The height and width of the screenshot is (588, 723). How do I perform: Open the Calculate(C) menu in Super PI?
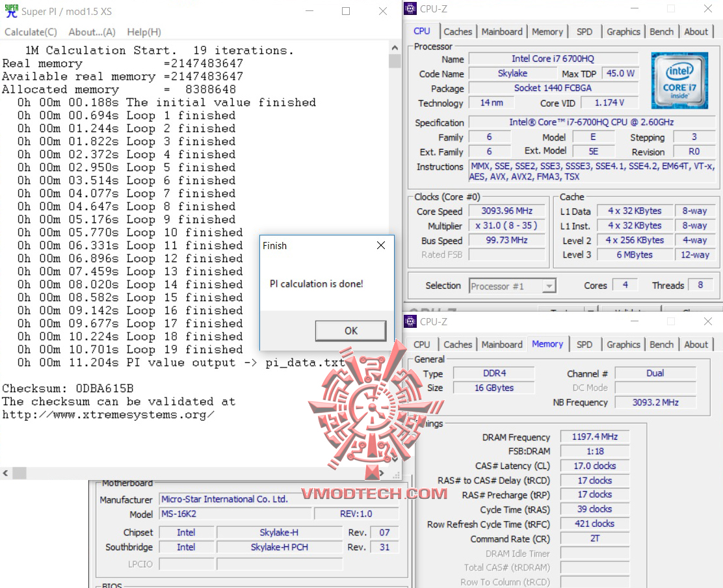(x=31, y=32)
